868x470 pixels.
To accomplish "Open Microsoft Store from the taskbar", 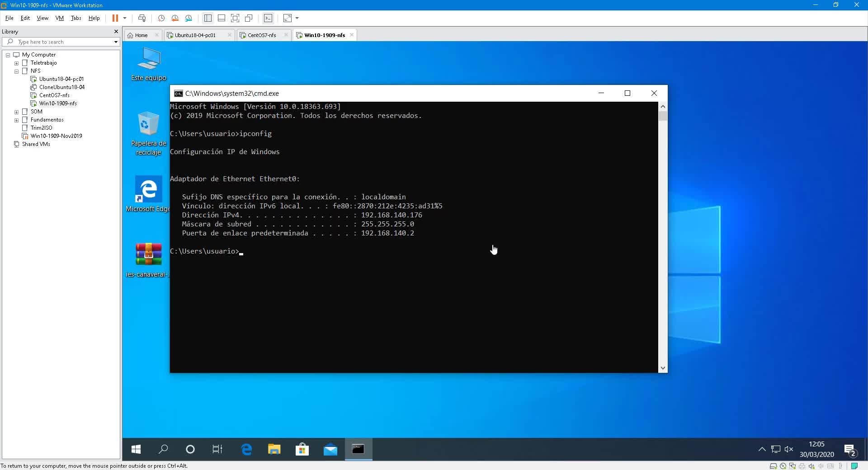I will point(302,449).
